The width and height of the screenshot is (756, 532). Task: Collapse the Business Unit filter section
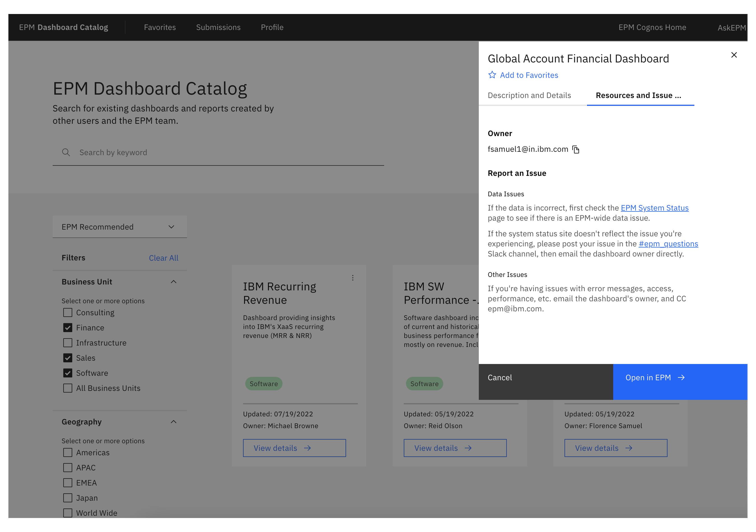tap(174, 282)
